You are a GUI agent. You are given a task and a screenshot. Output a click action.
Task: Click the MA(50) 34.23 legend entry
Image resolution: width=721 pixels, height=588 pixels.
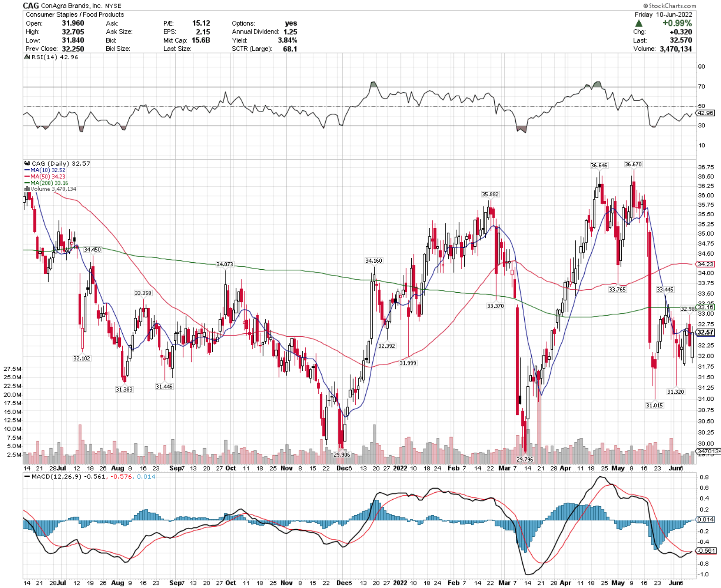[x=44, y=177]
